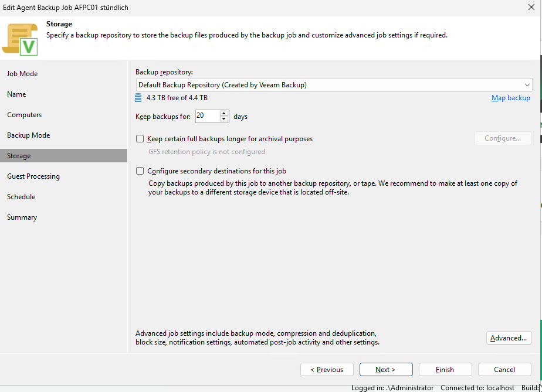Click Finish to save the job
This screenshot has width=542, height=392.
click(x=445, y=370)
